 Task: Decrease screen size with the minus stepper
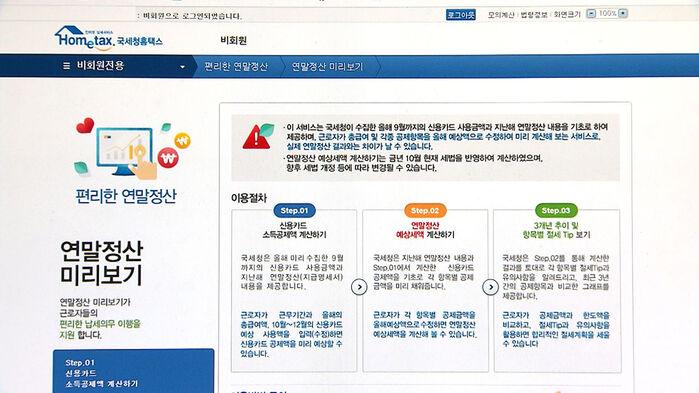pos(591,13)
